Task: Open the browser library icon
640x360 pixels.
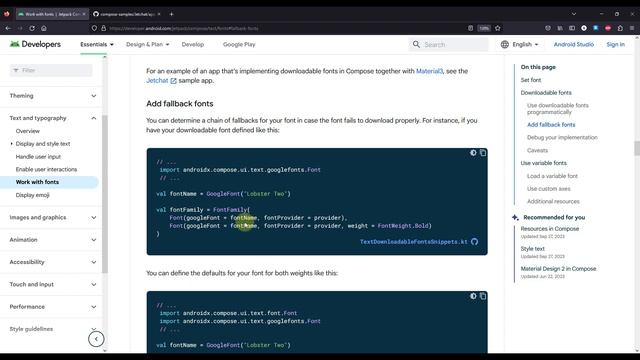Action: pyautogui.click(x=560, y=28)
